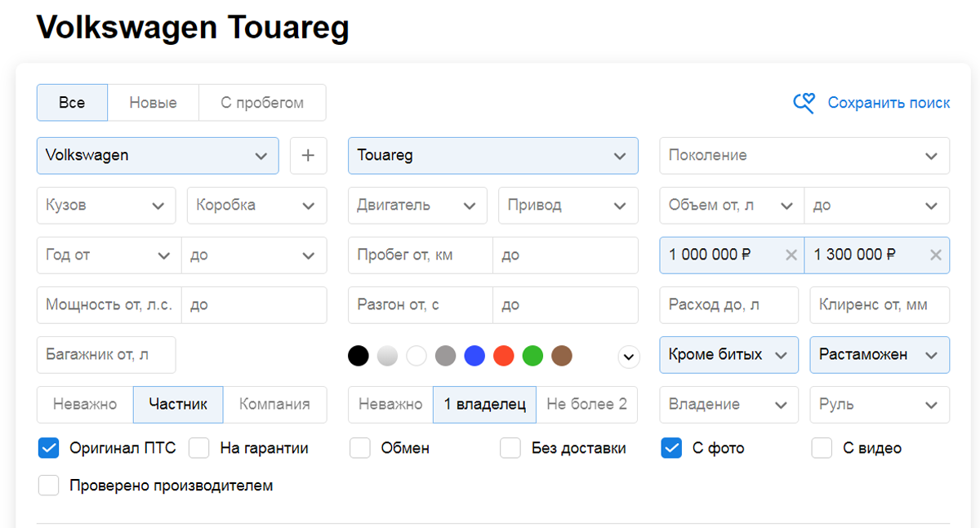Click the Багажник от, л field
Image resolution: width=980 pixels, height=528 pixels.
coord(106,355)
